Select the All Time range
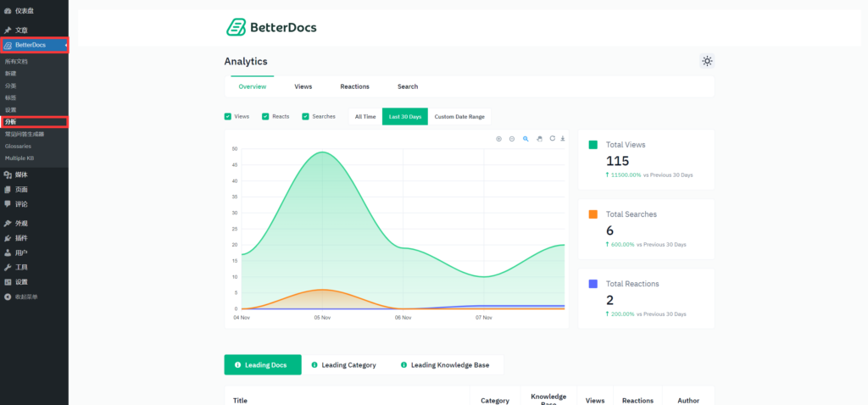 (365, 117)
